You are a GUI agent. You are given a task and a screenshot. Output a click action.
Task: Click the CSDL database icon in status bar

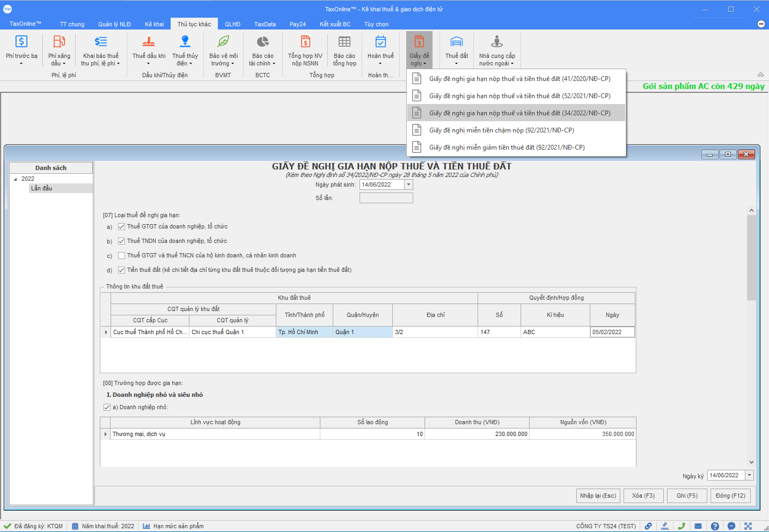pyautogui.click(x=665, y=526)
